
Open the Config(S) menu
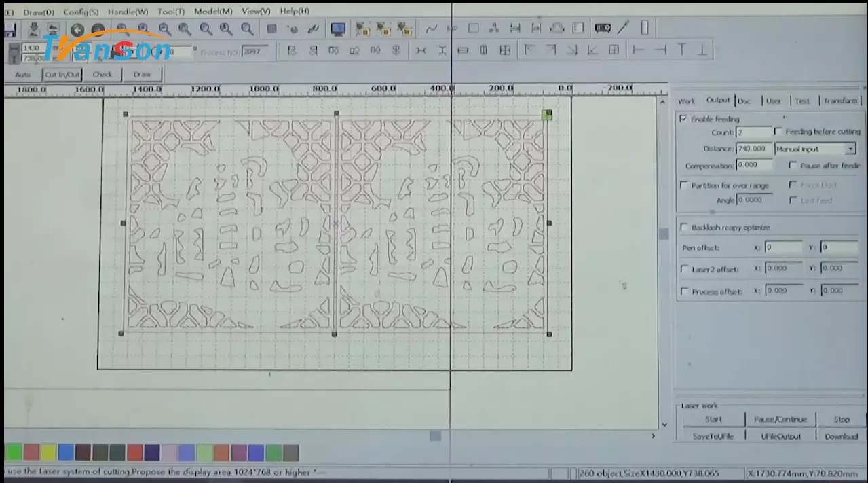(81, 12)
